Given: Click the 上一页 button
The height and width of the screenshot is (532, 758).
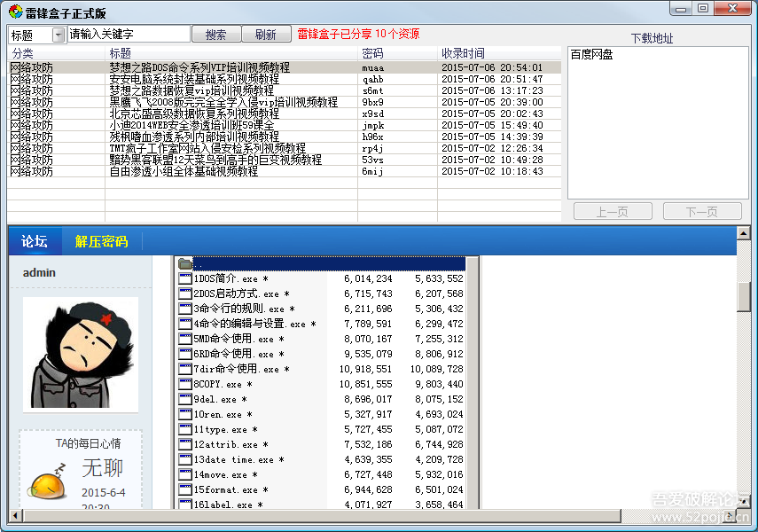Looking at the screenshot, I should (x=613, y=211).
